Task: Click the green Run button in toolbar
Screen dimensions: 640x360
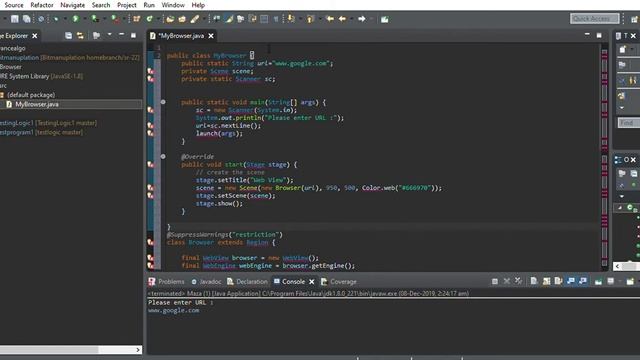Action: [x=76, y=19]
